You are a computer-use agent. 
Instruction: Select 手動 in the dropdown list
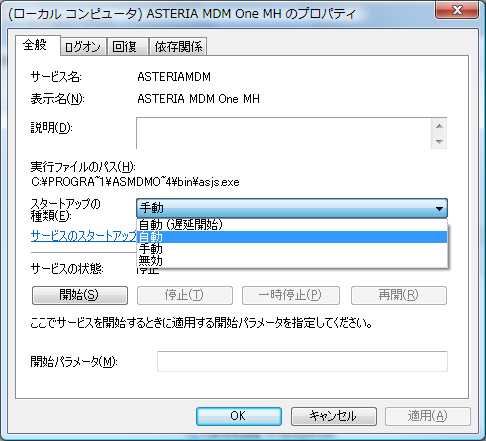point(292,249)
